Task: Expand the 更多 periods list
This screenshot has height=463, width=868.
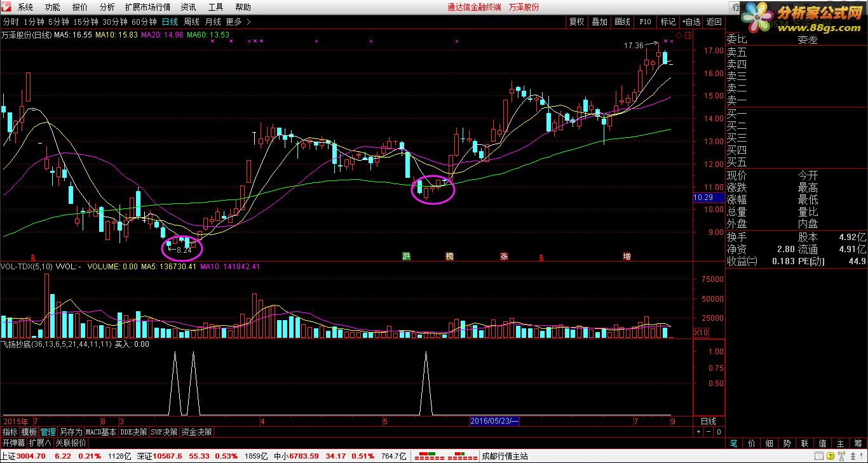Action: [238, 22]
